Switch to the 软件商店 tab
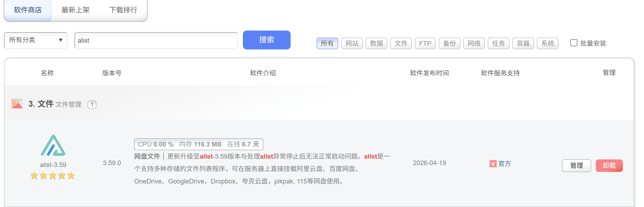 coord(28,10)
